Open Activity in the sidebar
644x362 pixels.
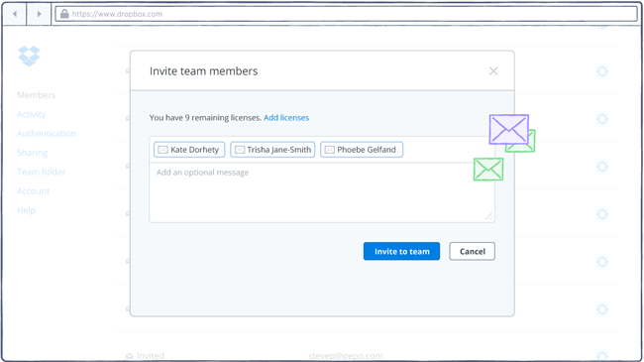pyautogui.click(x=32, y=114)
